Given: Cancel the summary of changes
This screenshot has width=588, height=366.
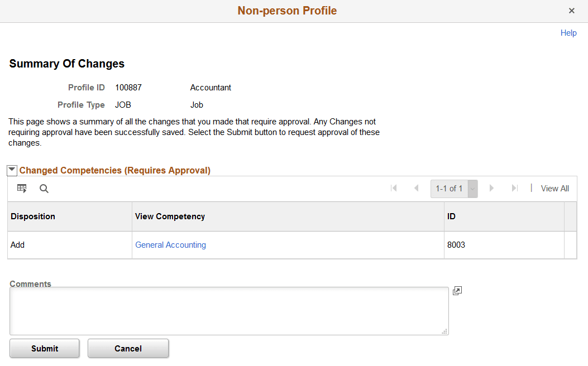Looking at the screenshot, I should click(128, 348).
